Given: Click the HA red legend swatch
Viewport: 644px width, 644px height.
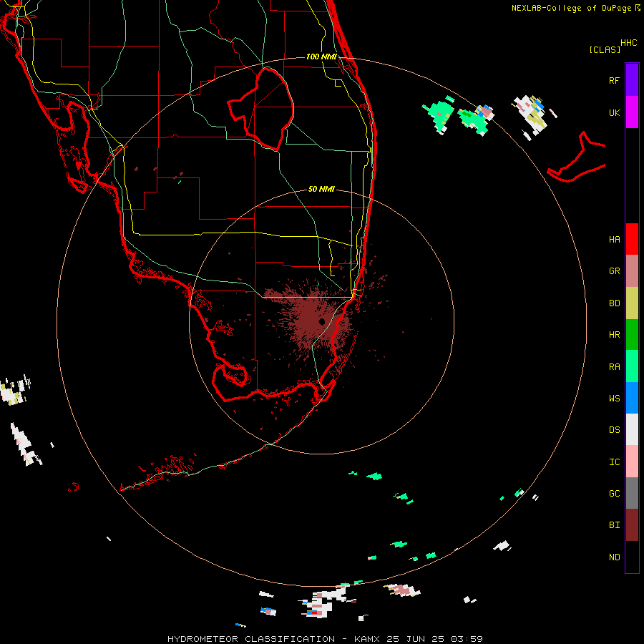Looking at the screenshot, I should click(632, 239).
